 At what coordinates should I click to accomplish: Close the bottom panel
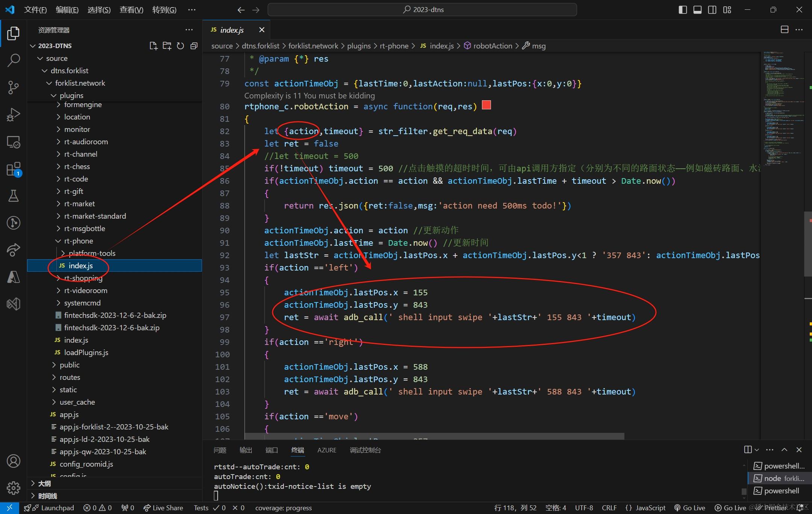tap(799, 450)
